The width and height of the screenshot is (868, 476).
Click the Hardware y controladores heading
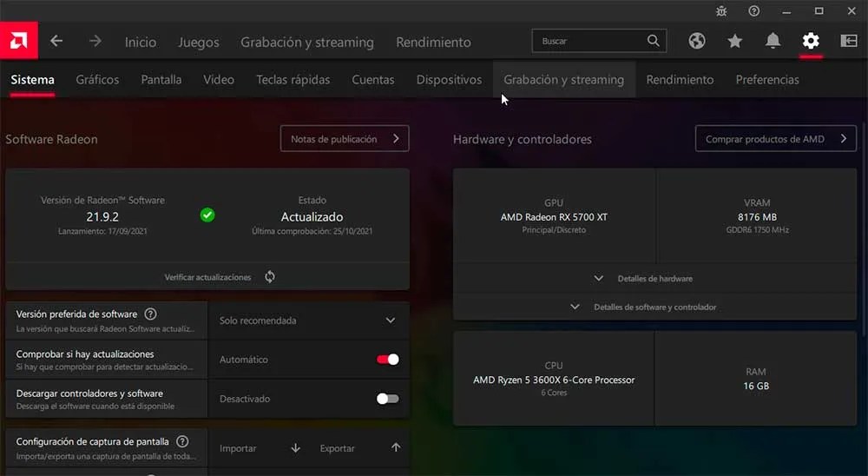pyautogui.click(x=522, y=139)
